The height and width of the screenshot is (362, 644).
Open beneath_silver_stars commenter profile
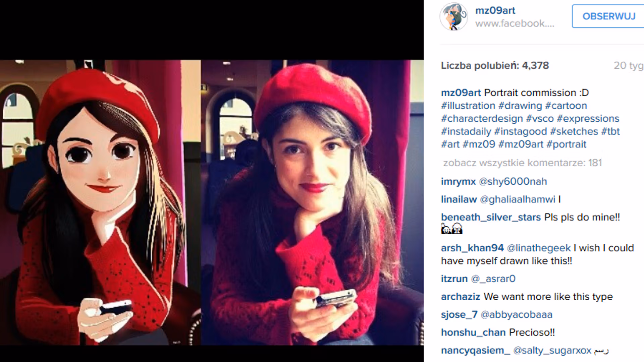point(491,217)
